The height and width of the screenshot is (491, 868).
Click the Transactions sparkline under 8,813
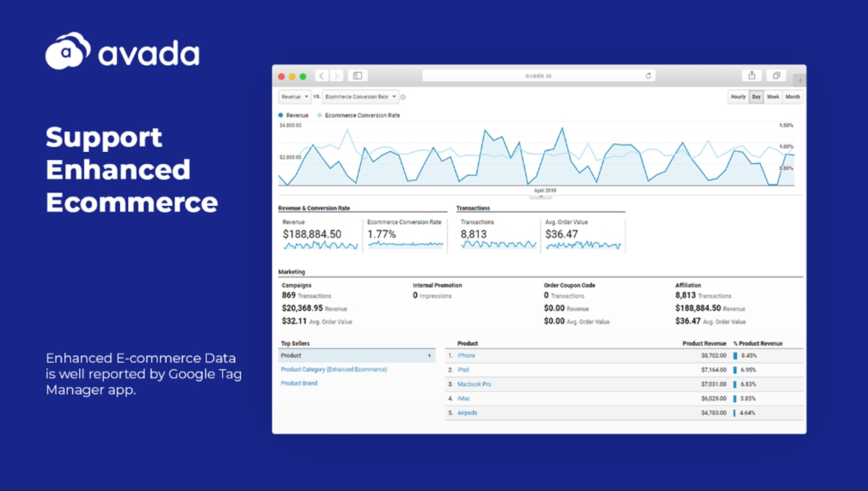coord(498,245)
